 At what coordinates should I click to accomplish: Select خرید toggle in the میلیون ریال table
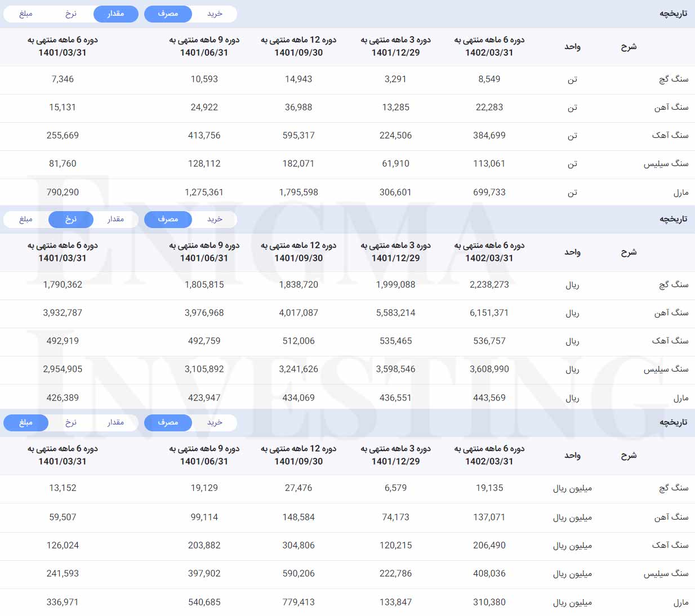pos(215,423)
